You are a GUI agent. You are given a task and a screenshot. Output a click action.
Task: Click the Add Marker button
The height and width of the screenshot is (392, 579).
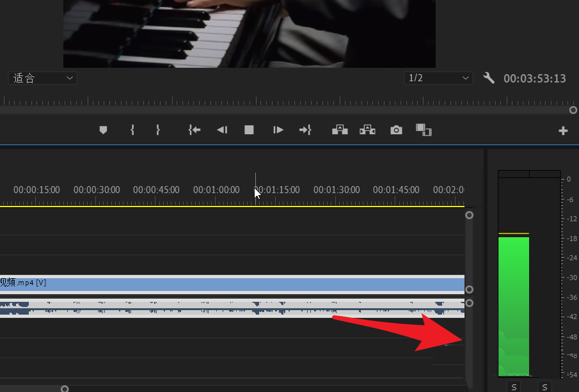[103, 130]
